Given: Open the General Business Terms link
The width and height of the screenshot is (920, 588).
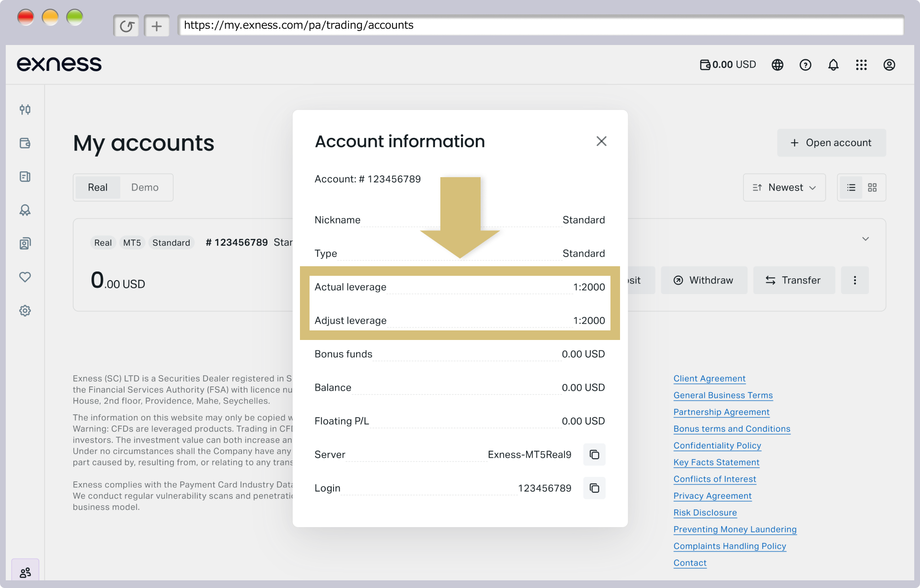Looking at the screenshot, I should (723, 396).
